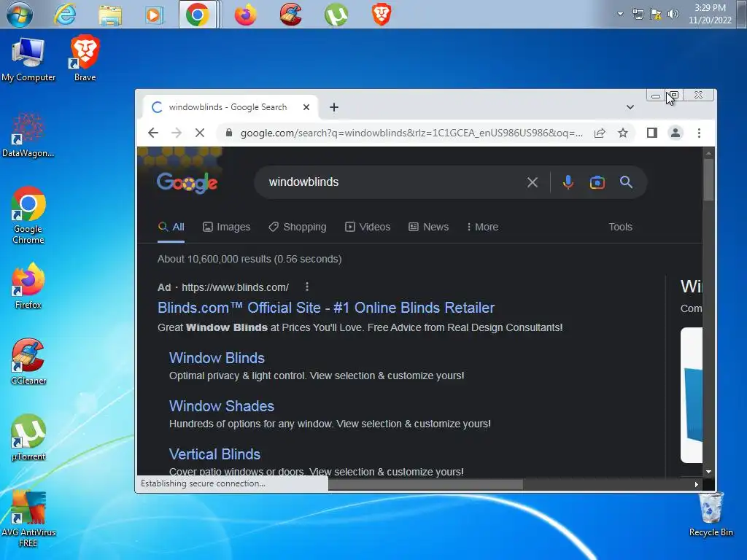The width and height of the screenshot is (747, 560).
Task: Click the Action Center flag icon
Action: tap(656, 14)
